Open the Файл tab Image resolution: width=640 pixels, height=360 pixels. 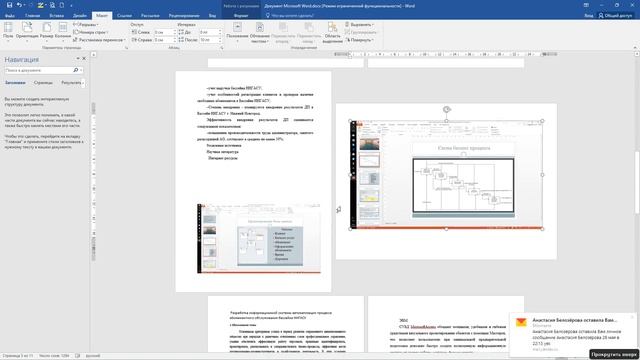click(10, 16)
